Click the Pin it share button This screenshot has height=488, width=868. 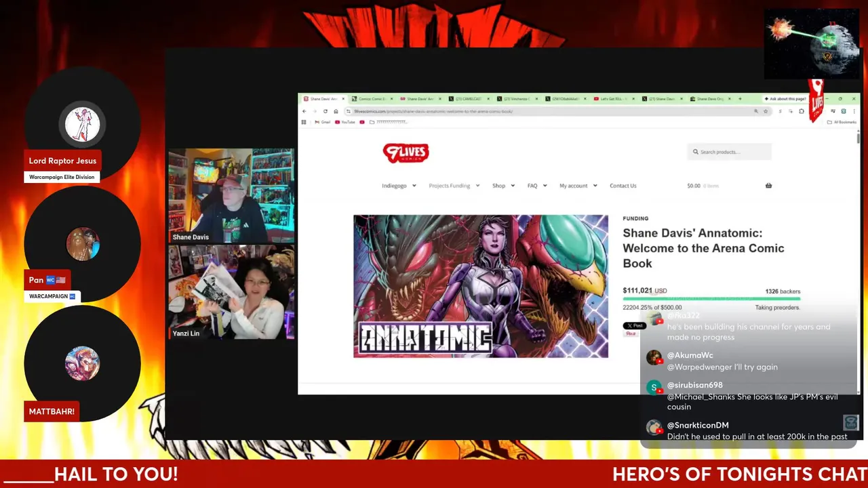point(631,333)
